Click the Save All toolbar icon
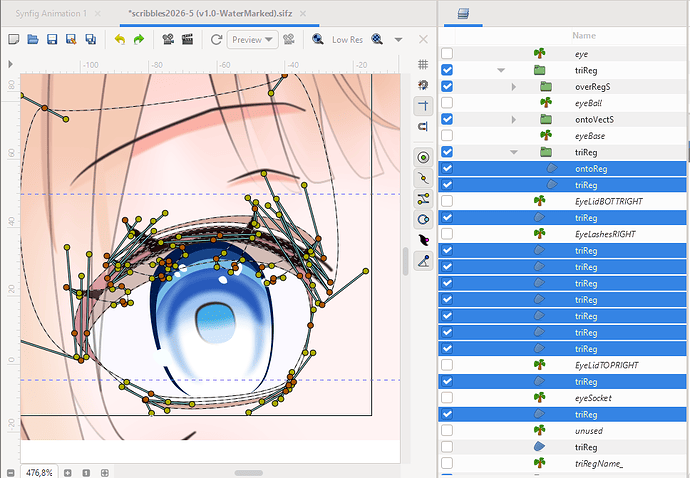Screen dimensions: 690x478 pos(91,39)
